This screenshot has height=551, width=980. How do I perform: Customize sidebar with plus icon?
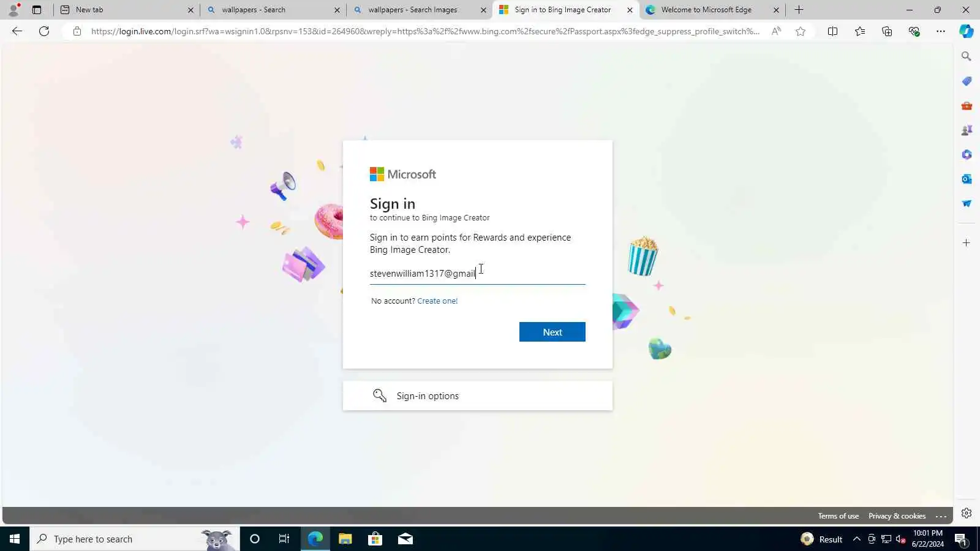click(x=967, y=243)
